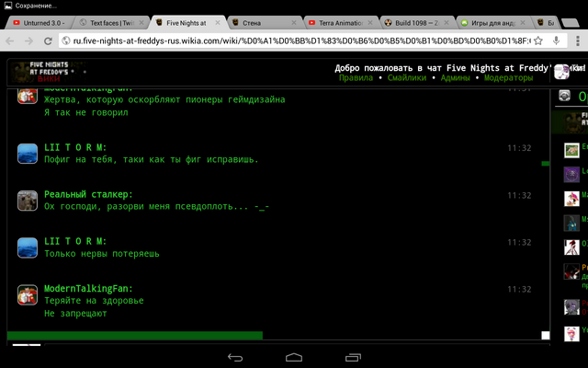Image resolution: width=588 pixels, height=368 pixels.
Task: Open a new browser tab
Action: 571,23
